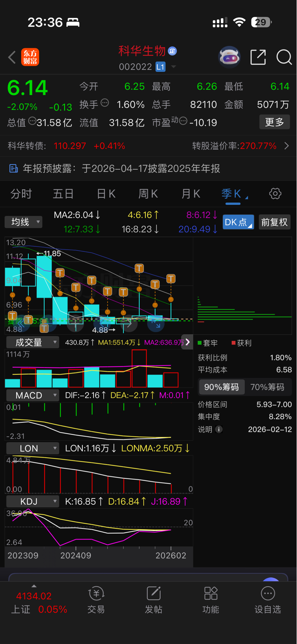Tap the cellular signal bars
The height and width of the screenshot is (644, 297).
220,23
